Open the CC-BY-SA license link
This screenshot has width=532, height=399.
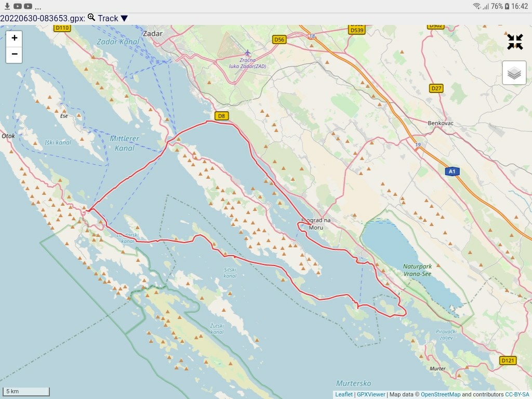pyautogui.click(x=517, y=394)
